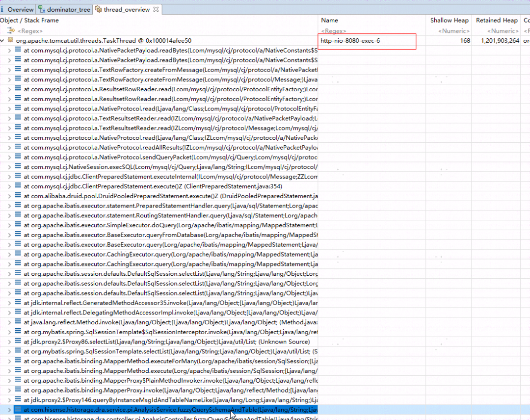Image resolution: width=530 pixels, height=420 pixels.
Task: Click frame icon of ClientPreparedStatement.execute()Z
Action: pos(18,186)
